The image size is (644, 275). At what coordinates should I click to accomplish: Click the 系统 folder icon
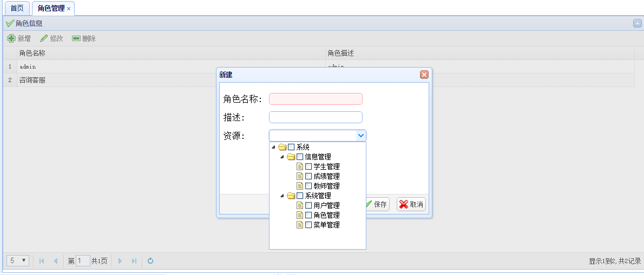click(282, 147)
